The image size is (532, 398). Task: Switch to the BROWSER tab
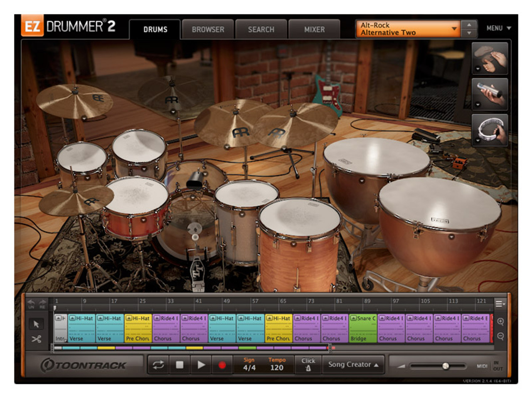(208, 30)
